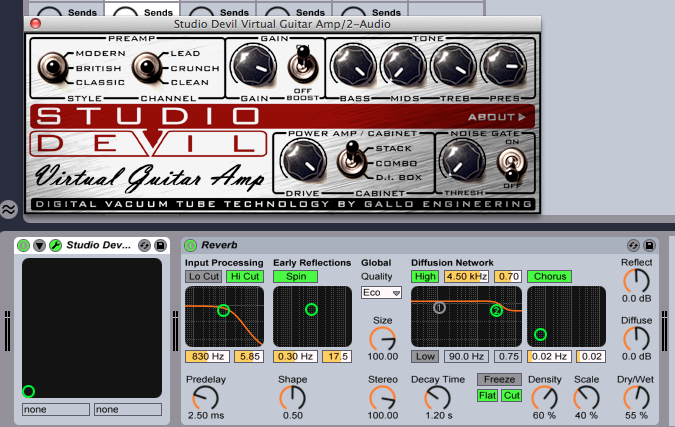This screenshot has width=675, height=427.
Task: Click the chorus X-Y handle
Action: [540, 334]
